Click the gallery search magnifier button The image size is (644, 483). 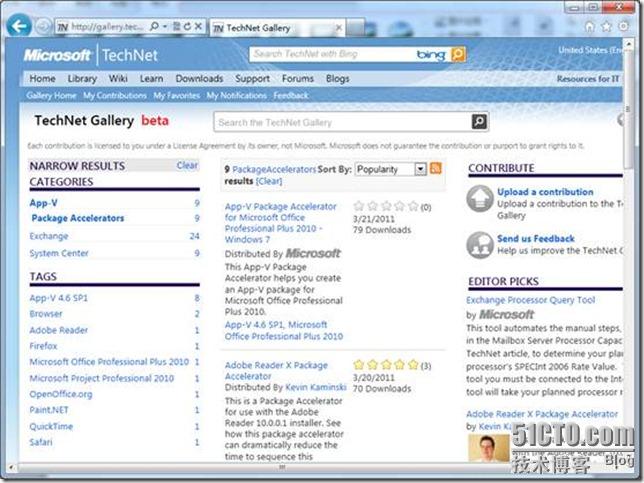[479, 122]
